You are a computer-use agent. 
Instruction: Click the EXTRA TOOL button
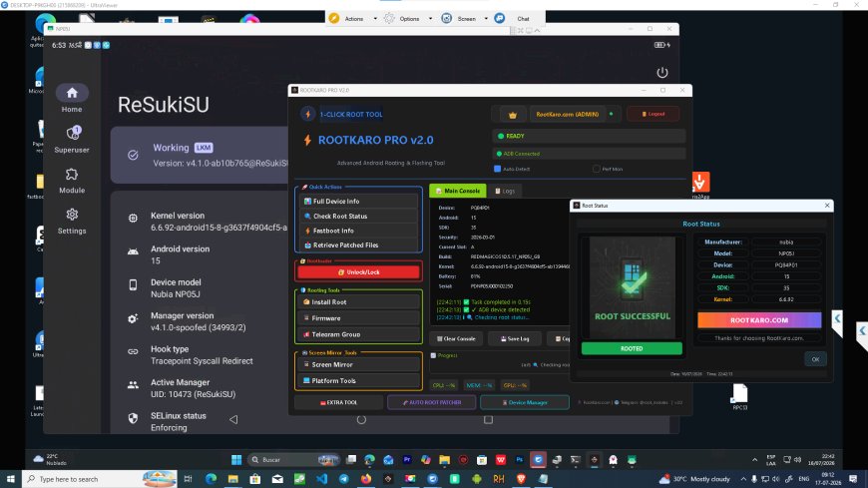click(339, 403)
